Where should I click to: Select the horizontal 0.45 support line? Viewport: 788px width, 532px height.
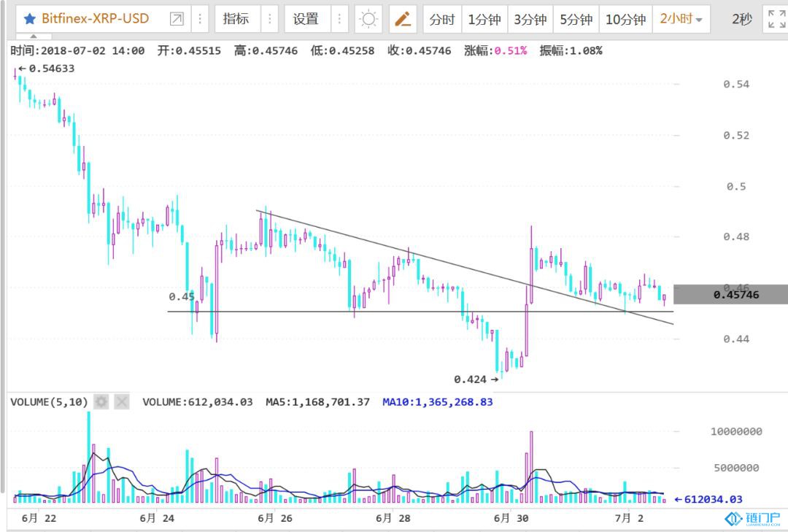pyautogui.click(x=420, y=312)
